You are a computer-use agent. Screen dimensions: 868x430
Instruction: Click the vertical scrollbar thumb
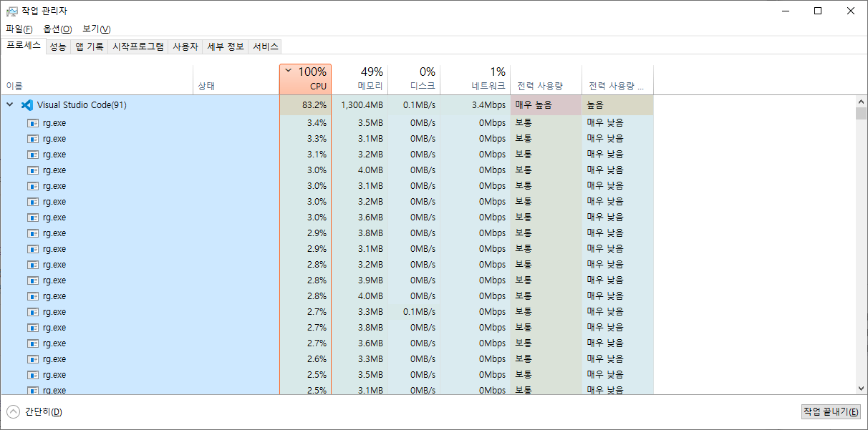click(x=861, y=113)
